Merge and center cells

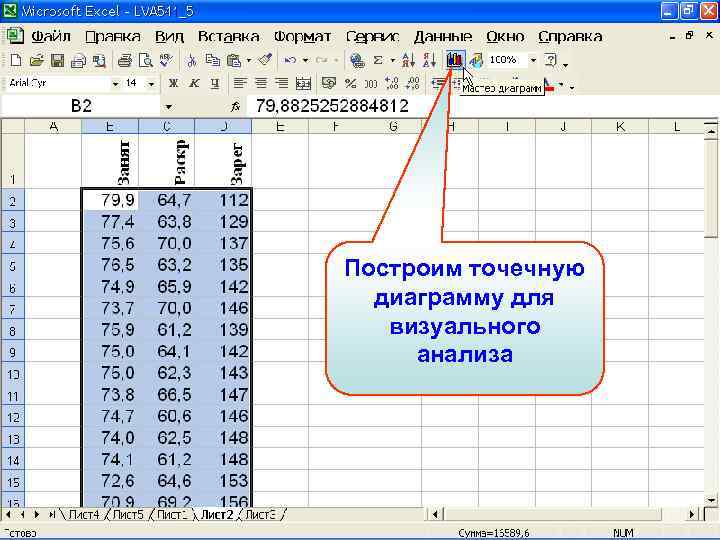[303, 83]
